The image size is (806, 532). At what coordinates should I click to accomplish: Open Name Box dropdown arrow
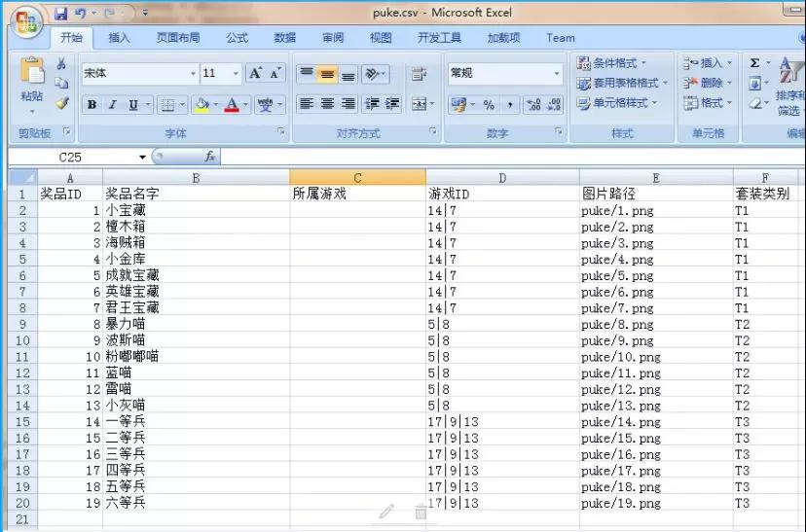coord(142,158)
